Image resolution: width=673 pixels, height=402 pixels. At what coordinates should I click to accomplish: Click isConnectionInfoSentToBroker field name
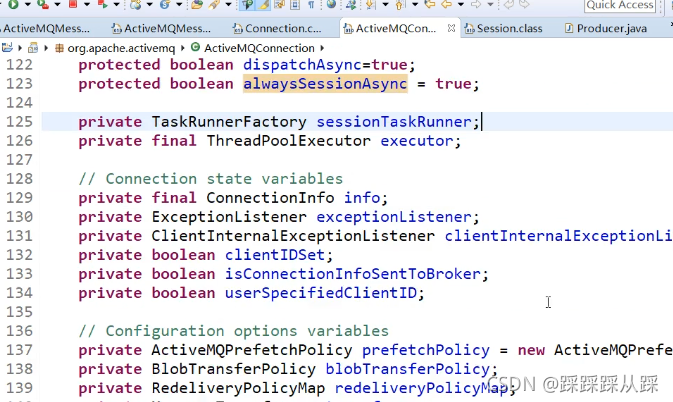pyautogui.click(x=353, y=274)
